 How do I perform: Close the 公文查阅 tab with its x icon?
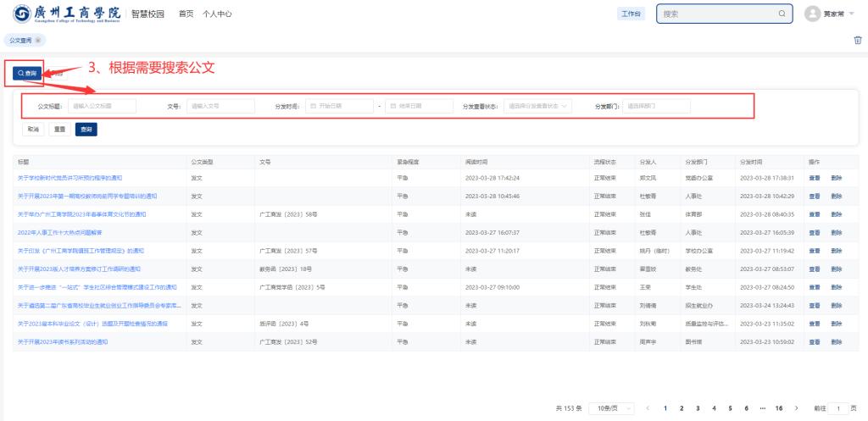tap(38, 41)
